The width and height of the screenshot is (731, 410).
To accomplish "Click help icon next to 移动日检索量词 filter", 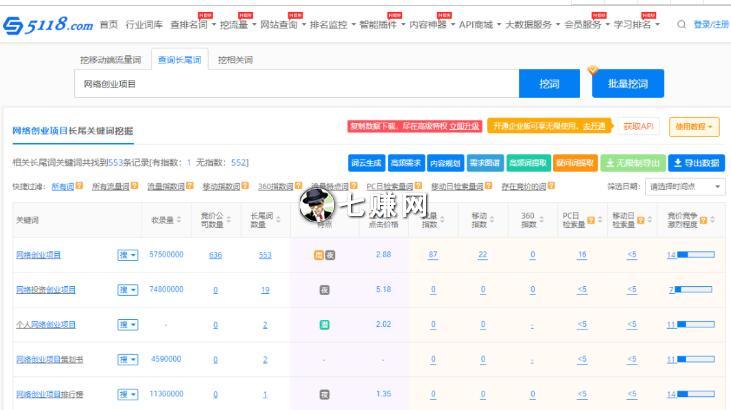I will (488, 186).
